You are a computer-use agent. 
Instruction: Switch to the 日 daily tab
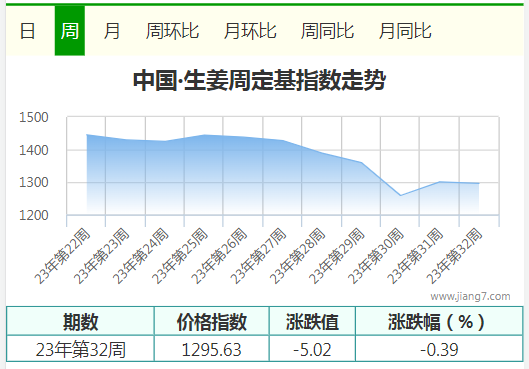coord(27,31)
